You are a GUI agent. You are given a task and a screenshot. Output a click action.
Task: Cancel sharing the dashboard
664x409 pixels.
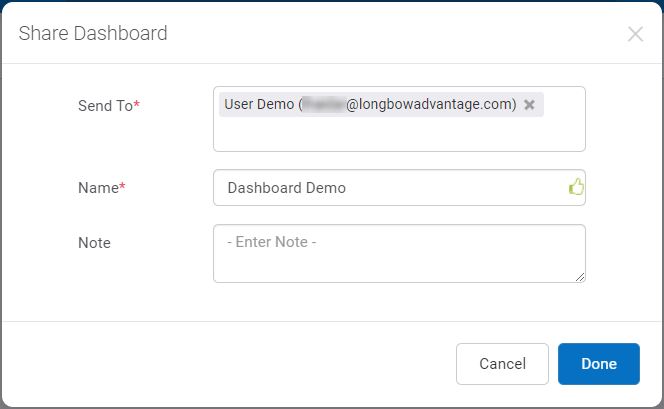tap(502, 364)
